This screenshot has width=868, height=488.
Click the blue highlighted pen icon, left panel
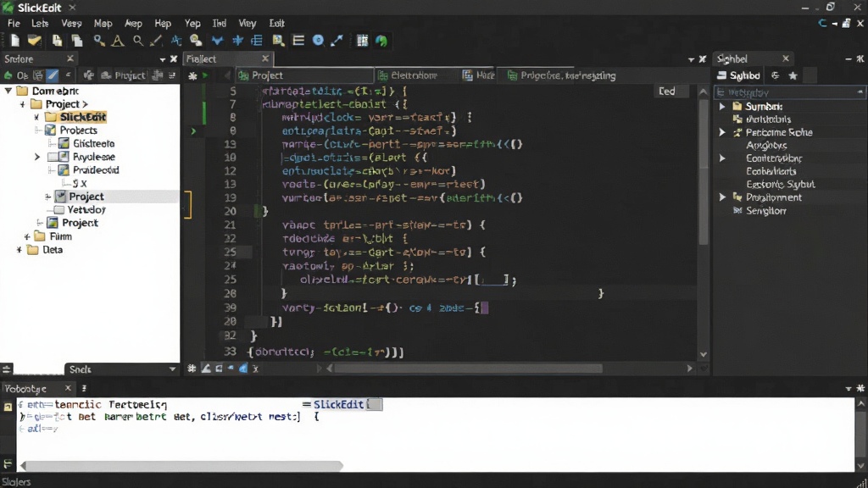tap(53, 75)
